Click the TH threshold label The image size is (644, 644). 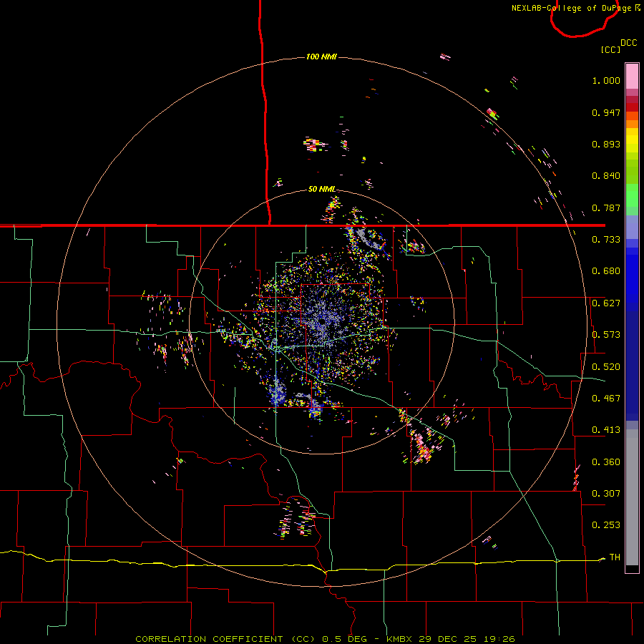point(615,557)
